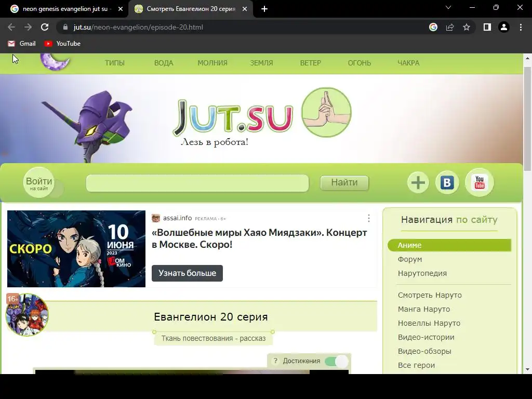Switch to neon genesis evangelion tab
Screen dimensions: 532x399
64,9
